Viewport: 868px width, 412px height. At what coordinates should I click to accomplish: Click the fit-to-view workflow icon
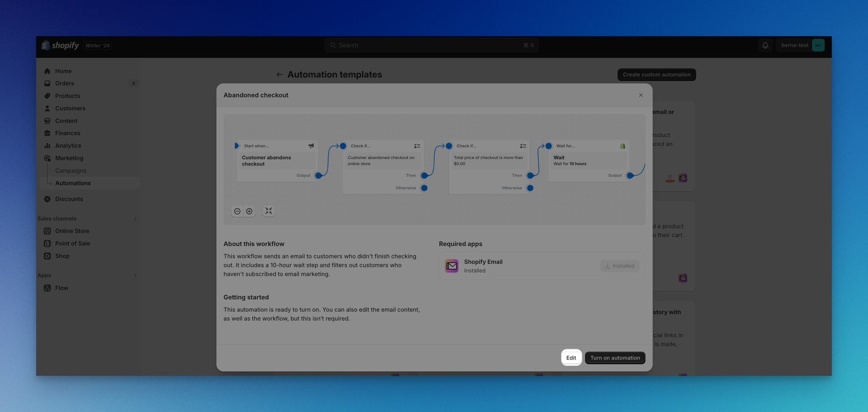(x=269, y=211)
